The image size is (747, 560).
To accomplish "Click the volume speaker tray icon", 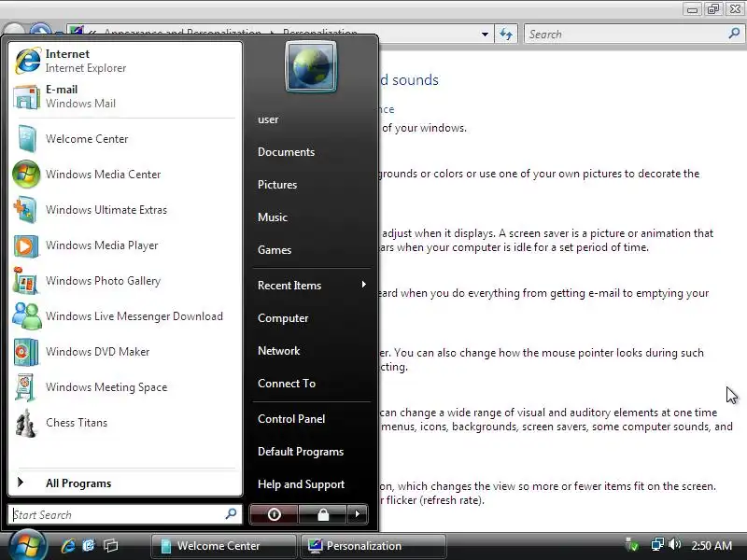I will [674, 544].
